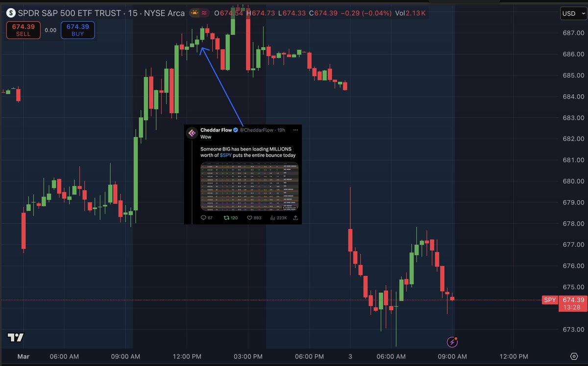Click the 0.00 spread value
588x366 pixels.
[x=50, y=30]
